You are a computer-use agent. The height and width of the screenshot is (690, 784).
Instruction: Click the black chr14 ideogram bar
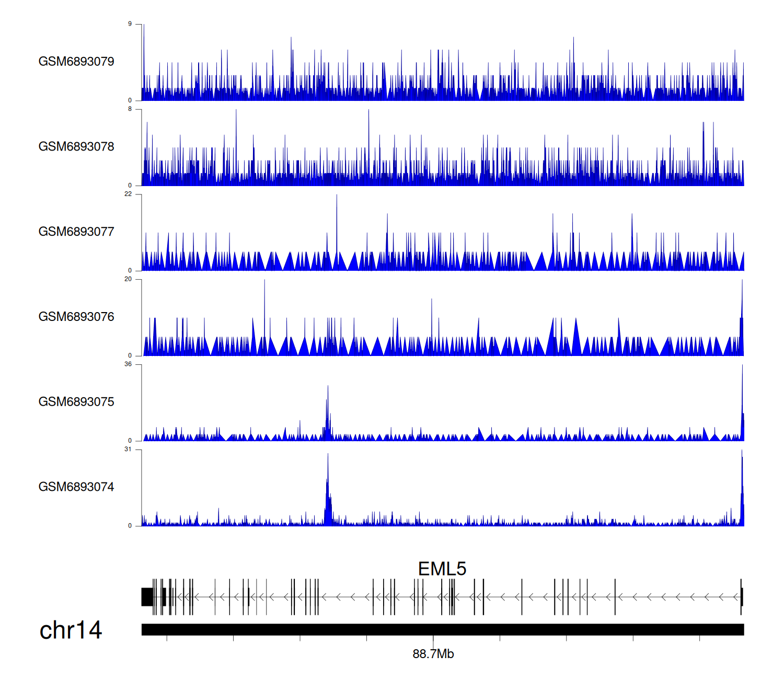tap(442, 629)
